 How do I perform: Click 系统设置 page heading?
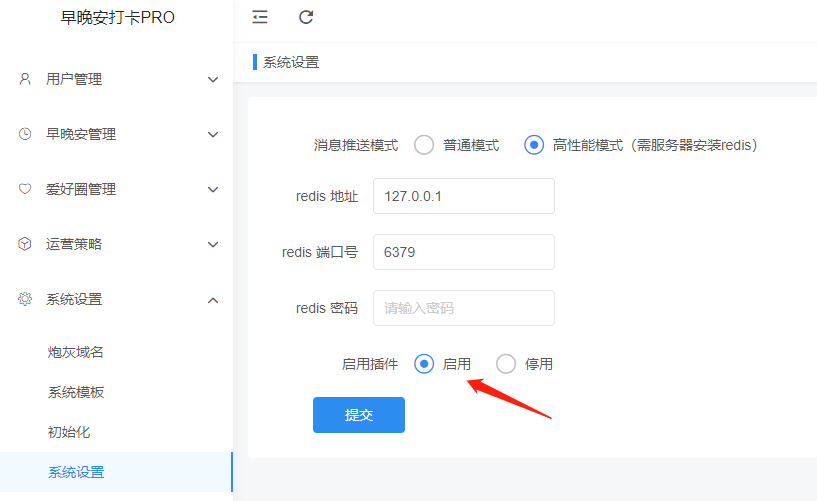[x=291, y=62]
